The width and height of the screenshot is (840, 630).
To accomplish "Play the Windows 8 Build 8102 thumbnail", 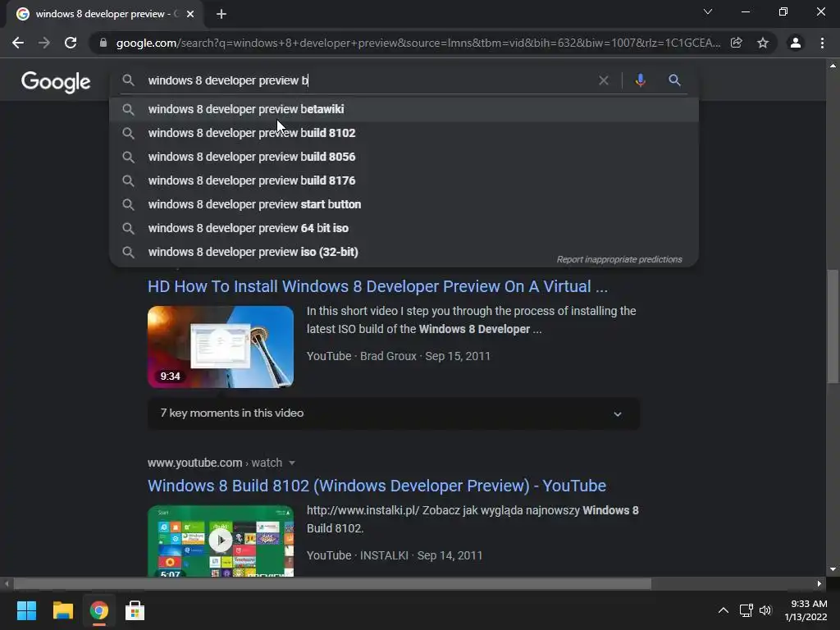I will pyautogui.click(x=221, y=541).
